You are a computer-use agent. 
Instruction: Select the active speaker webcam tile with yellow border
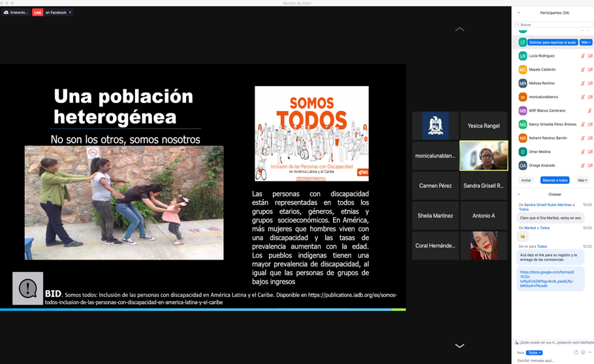484,156
